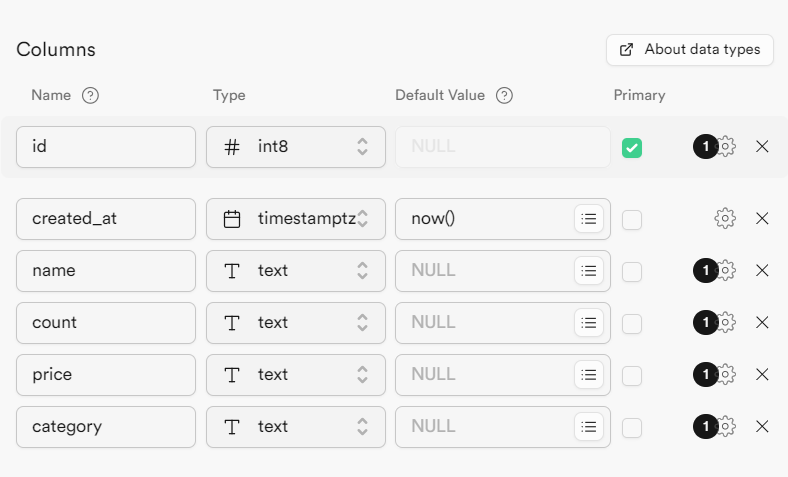Click default value field for price column
This screenshot has height=477, width=788.
[x=483, y=374]
